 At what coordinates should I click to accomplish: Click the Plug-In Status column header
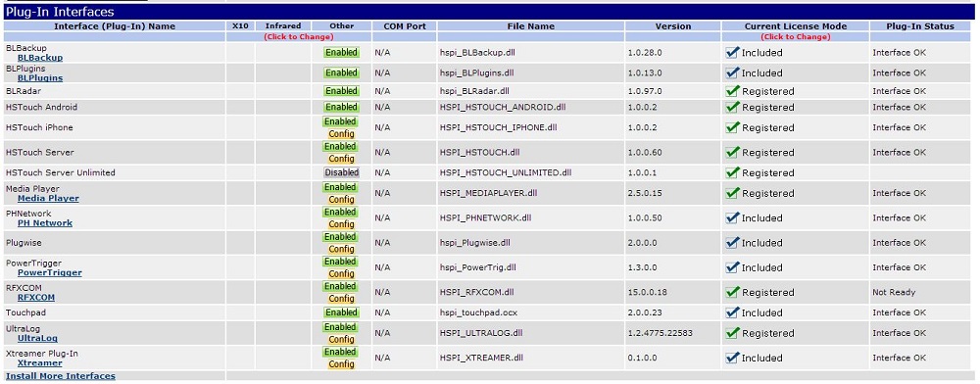coord(920,26)
